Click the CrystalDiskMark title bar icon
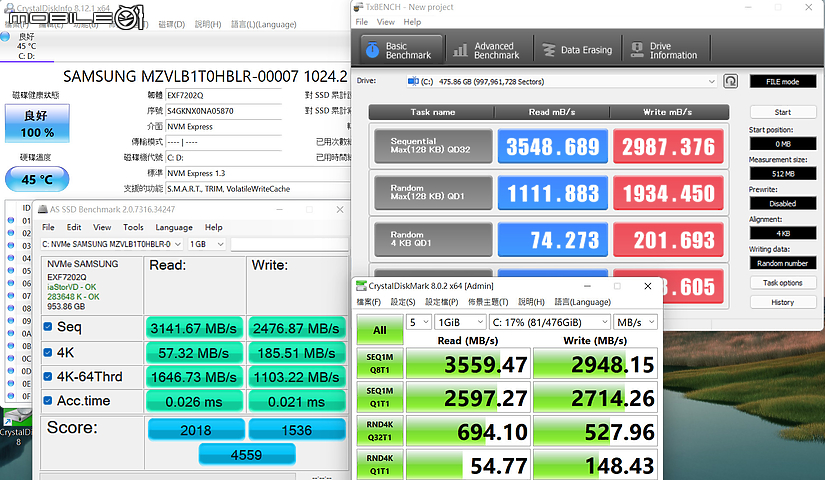The image size is (825, 480). click(361, 286)
